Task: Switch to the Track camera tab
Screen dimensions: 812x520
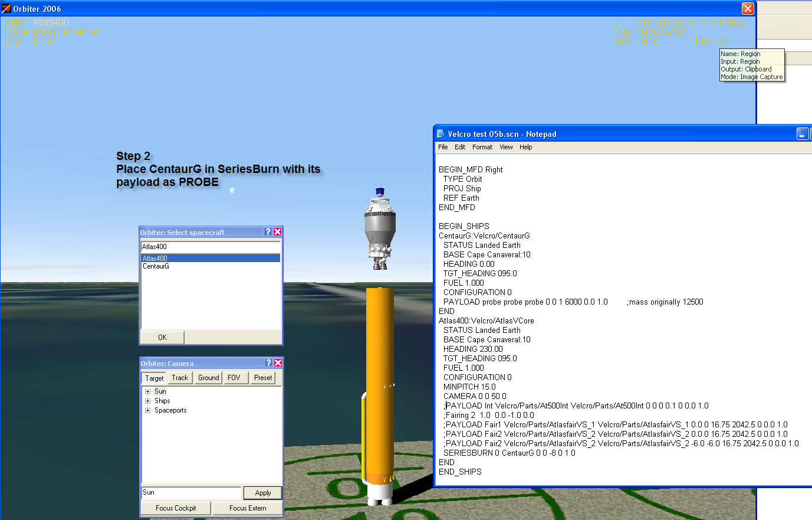Action: pyautogui.click(x=180, y=378)
